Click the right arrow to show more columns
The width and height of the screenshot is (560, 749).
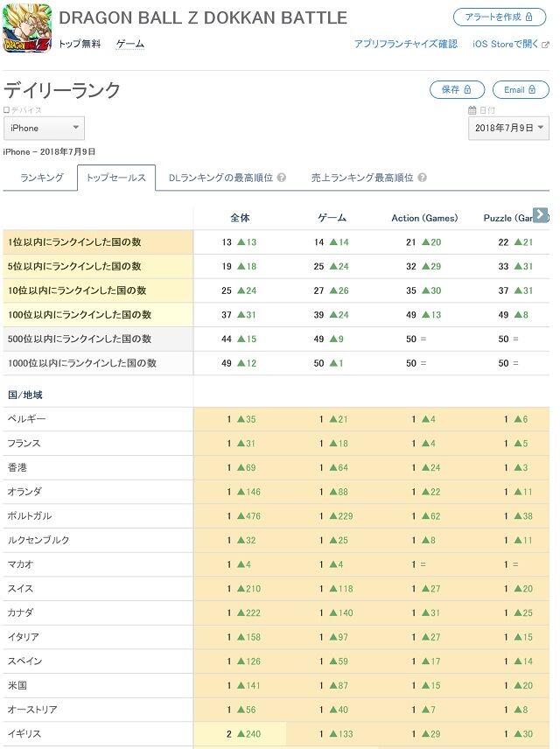540,215
